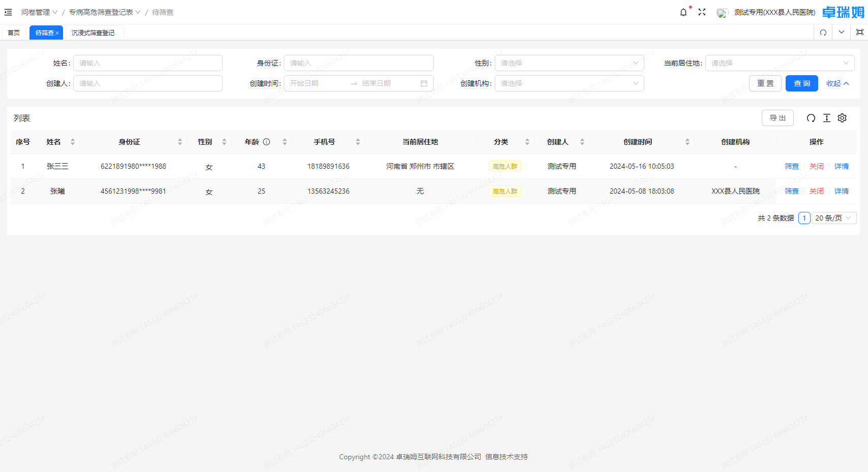Adjust row density via the line-height icon
Screen dimensions: 868x472
point(826,117)
